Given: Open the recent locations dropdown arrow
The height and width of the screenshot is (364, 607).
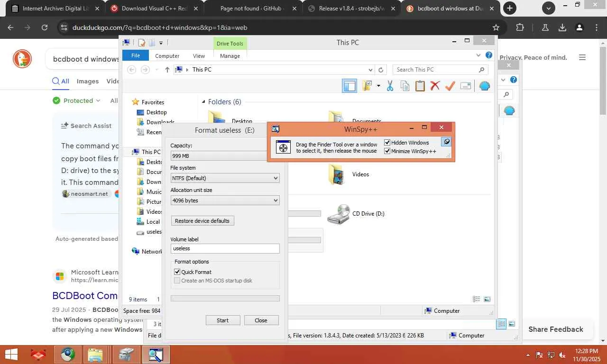Looking at the screenshot, I should 156,70.
